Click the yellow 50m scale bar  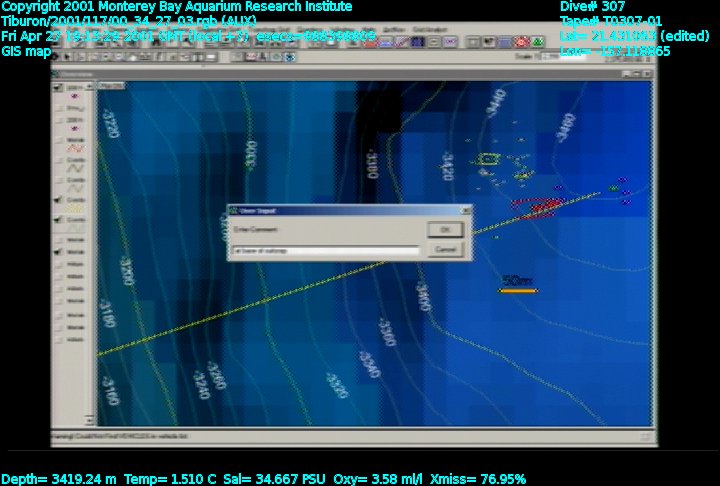tap(518, 291)
